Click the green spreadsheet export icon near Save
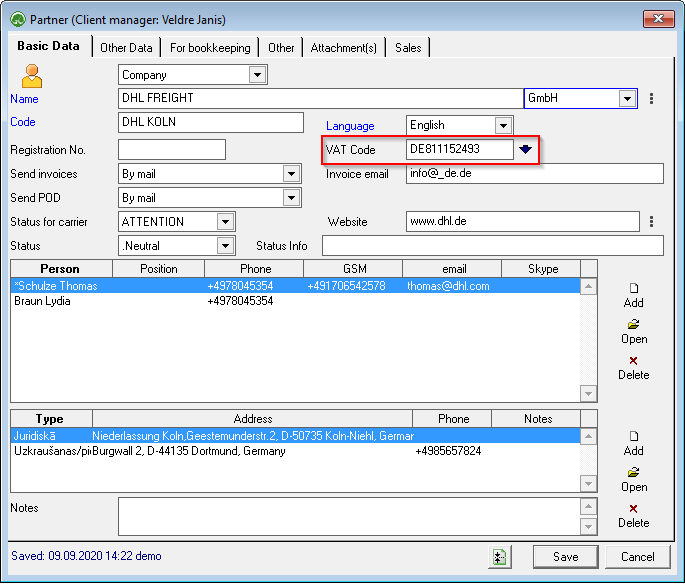 (x=499, y=557)
